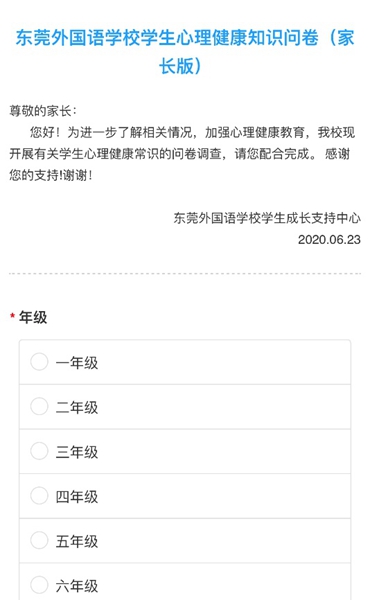Image resolution: width=370 pixels, height=600 pixels.
Task: Click the 二年级 option label text
Action: pyautogui.click(x=77, y=407)
